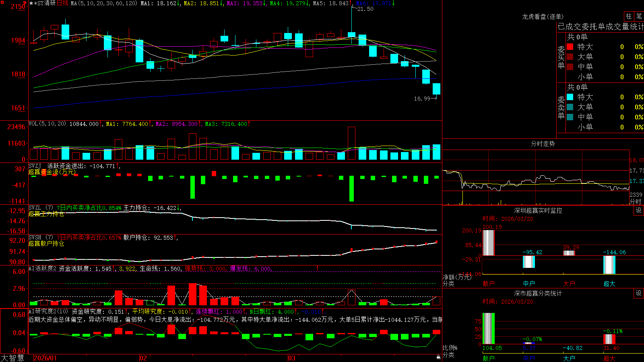The height and width of the screenshot is (362, 644).
Task: Click the 39.29 大户 bar in 实时监控 chart
Action: click(x=569, y=253)
